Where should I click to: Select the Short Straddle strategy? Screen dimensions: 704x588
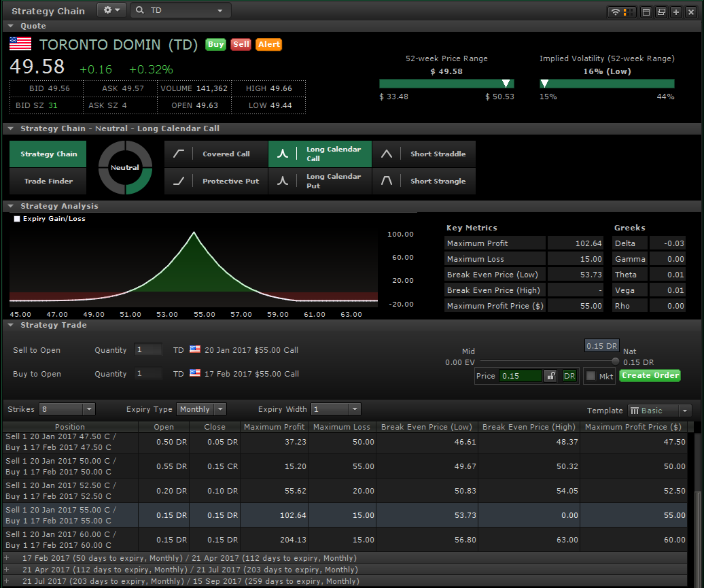tap(424, 154)
